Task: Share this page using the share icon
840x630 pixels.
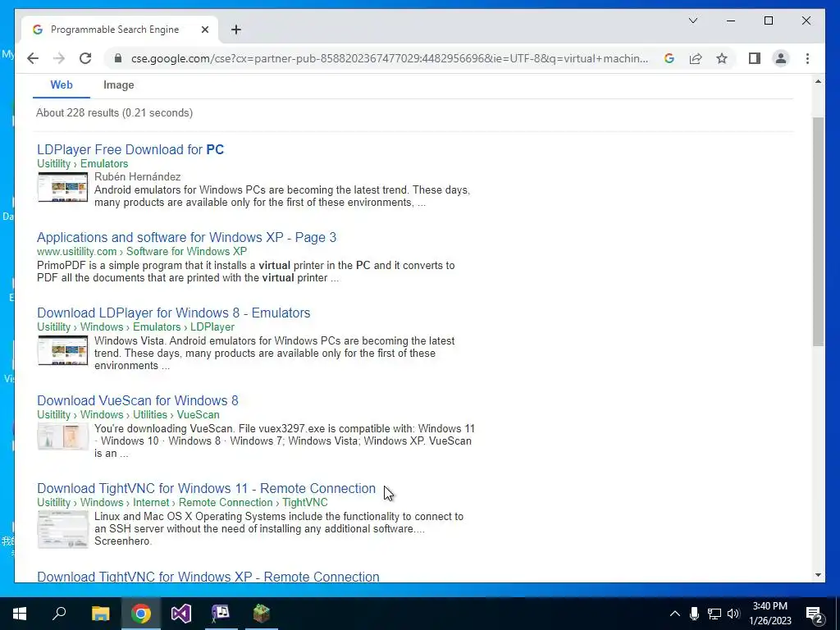Action: pyautogui.click(x=696, y=58)
